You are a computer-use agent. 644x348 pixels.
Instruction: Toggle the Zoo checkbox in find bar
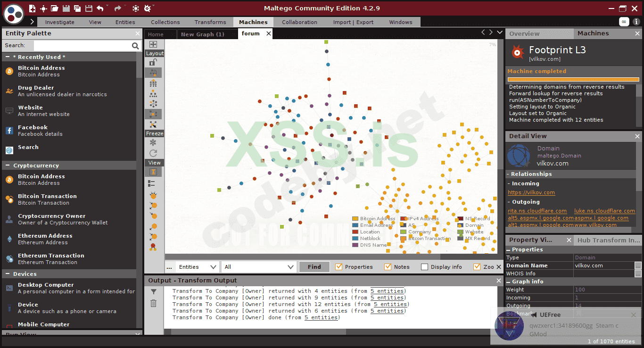tap(477, 267)
